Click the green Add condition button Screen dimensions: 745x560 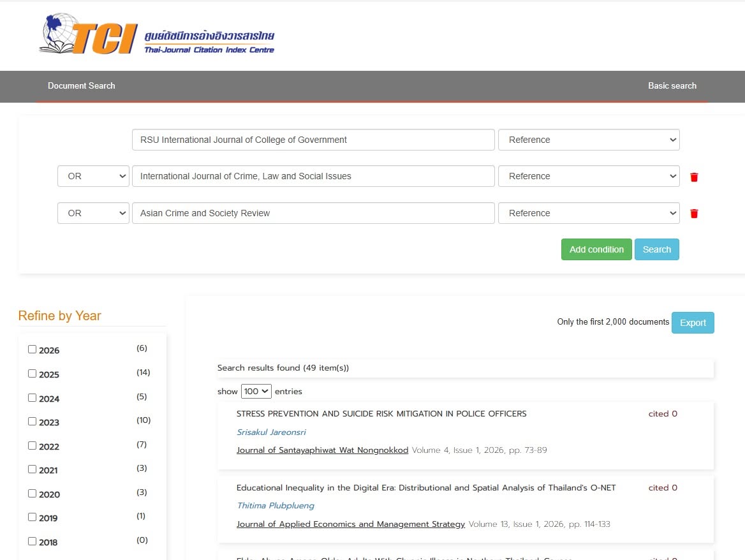(596, 249)
